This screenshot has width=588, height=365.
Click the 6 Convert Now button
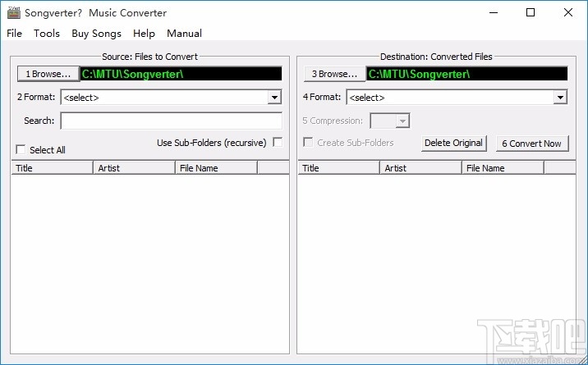(532, 144)
